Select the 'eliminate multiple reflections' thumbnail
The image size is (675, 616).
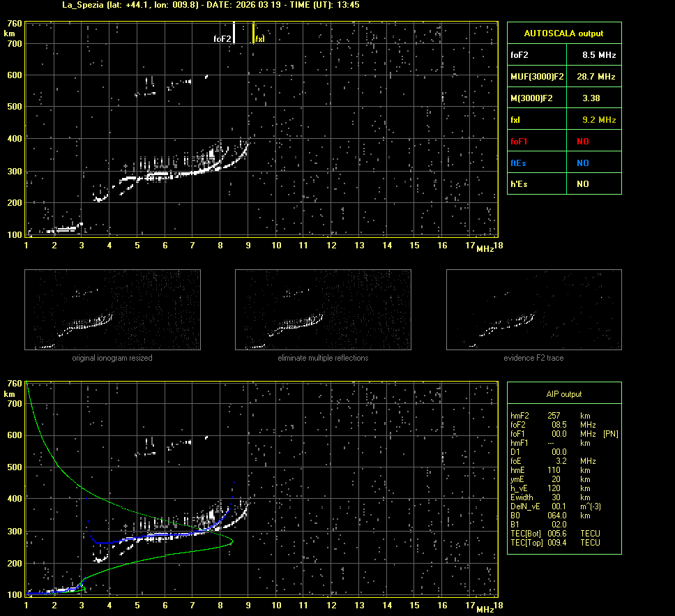323,310
